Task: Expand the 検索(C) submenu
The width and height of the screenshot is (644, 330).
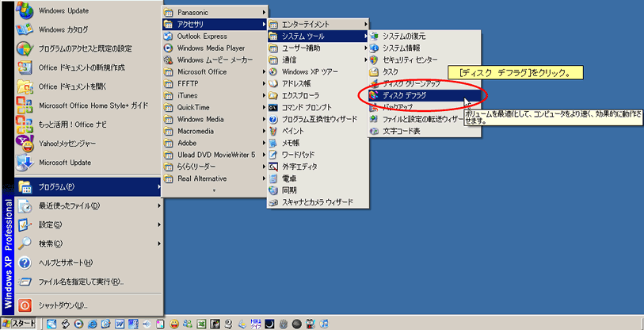Action: click(88, 244)
